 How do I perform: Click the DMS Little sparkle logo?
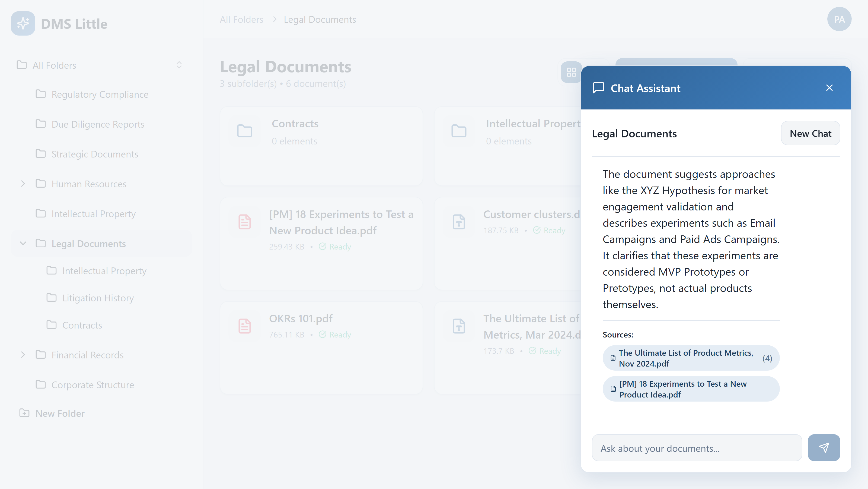click(x=23, y=24)
